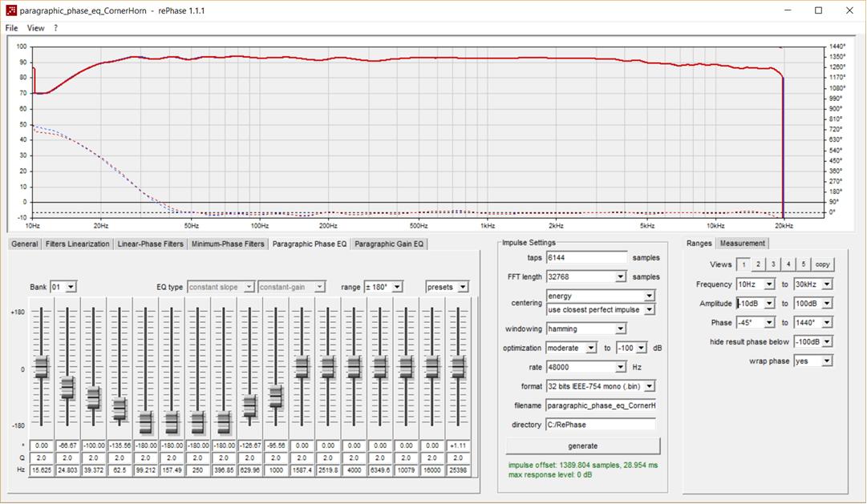Open hide result phase below -100dB dropdown
Image resolution: width=867 pixels, height=504 pixels.
click(x=827, y=341)
